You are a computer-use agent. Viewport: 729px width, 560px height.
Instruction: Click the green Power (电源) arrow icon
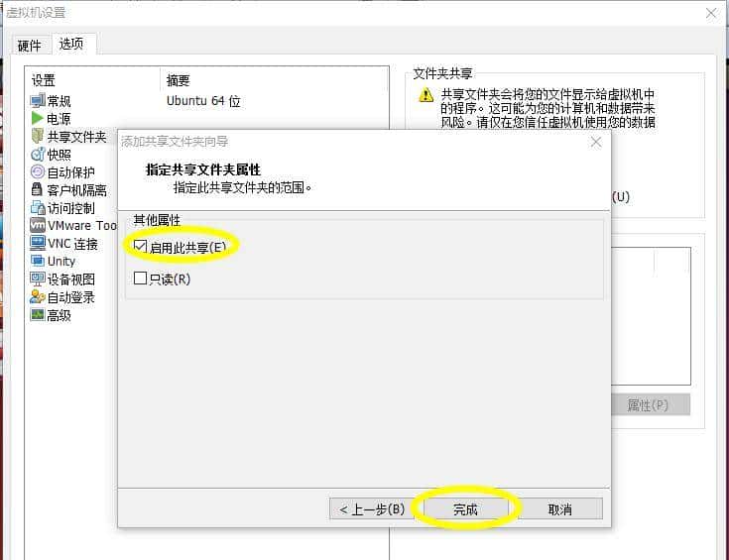[x=38, y=118]
